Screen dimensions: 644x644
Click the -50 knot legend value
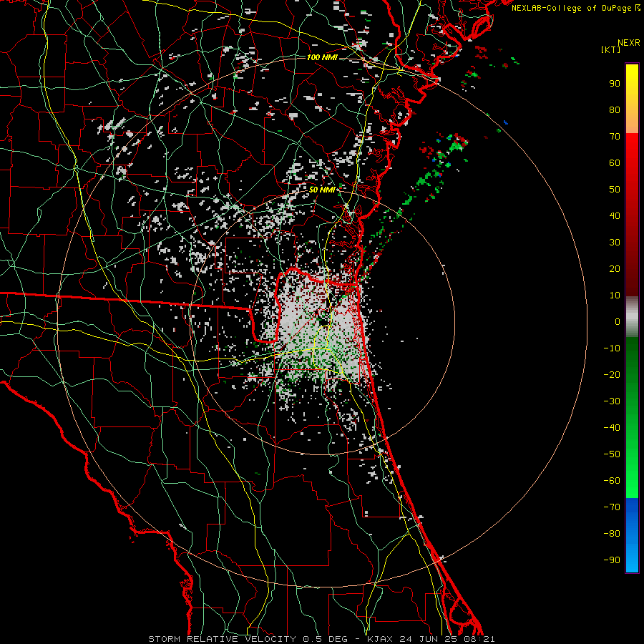tap(612, 454)
